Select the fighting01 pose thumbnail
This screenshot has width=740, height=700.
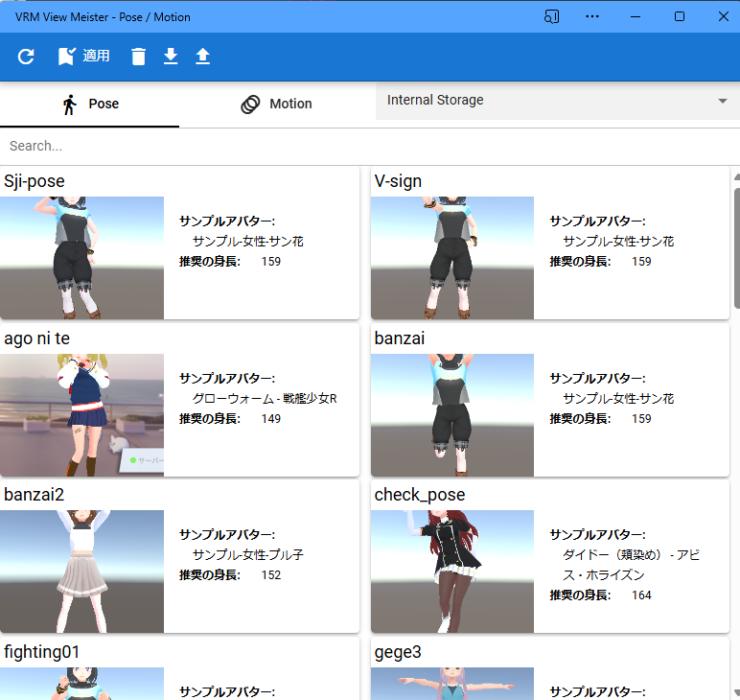[82, 684]
